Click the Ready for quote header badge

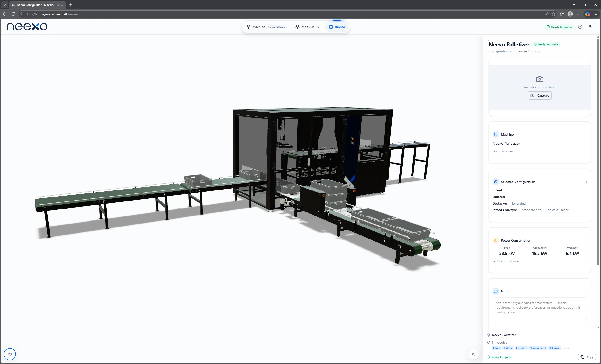[559, 27]
